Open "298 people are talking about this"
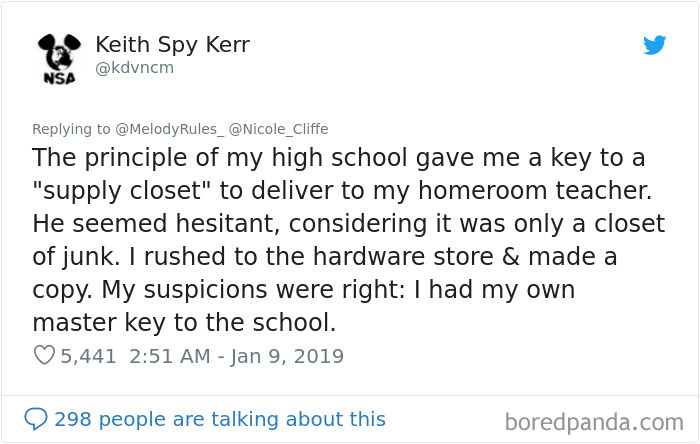This screenshot has width=700, height=444. coord(220,419)
